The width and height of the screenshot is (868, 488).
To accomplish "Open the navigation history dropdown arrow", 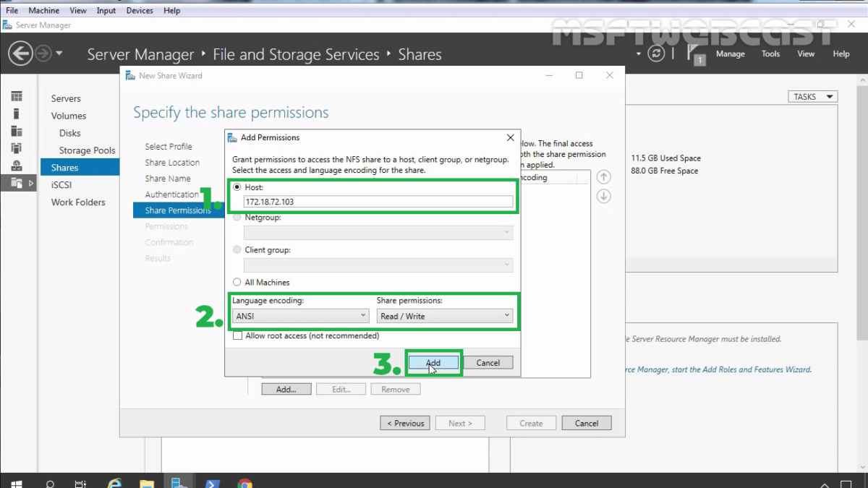I will [x=59, y=53].
